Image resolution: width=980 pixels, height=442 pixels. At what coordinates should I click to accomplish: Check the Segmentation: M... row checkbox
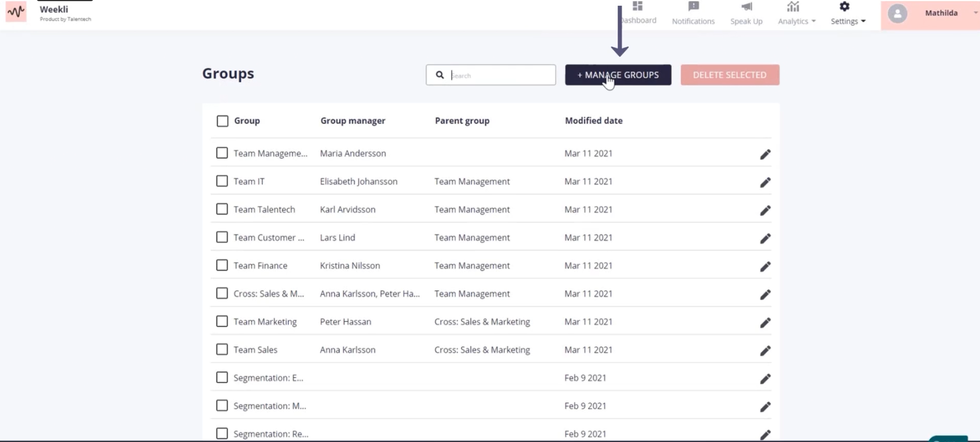(222, 405)
